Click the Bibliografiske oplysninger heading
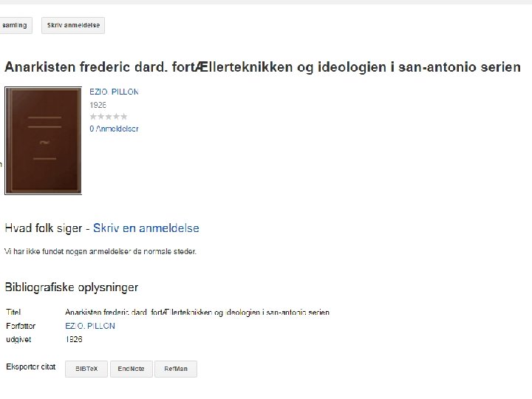Viewport: 532px width, 399px height. 72,287
